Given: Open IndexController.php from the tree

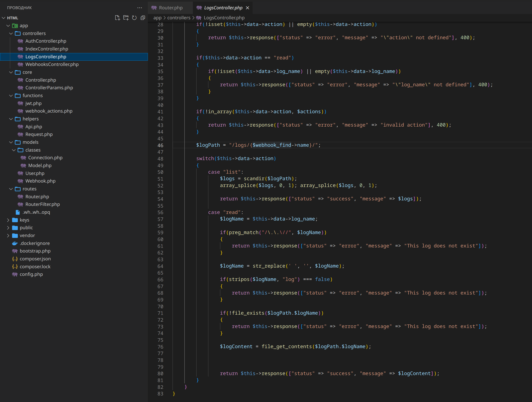Looking at the screenshot, I should tap(47, 49).
